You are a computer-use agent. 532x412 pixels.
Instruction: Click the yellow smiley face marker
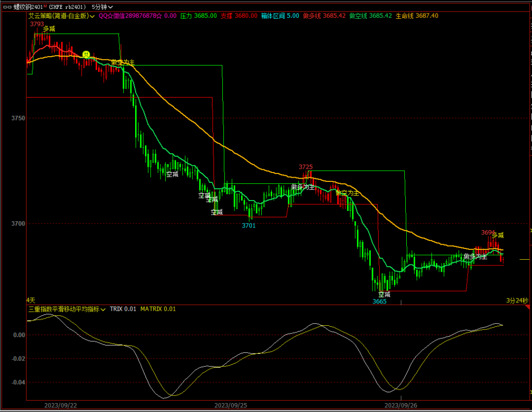86,54
